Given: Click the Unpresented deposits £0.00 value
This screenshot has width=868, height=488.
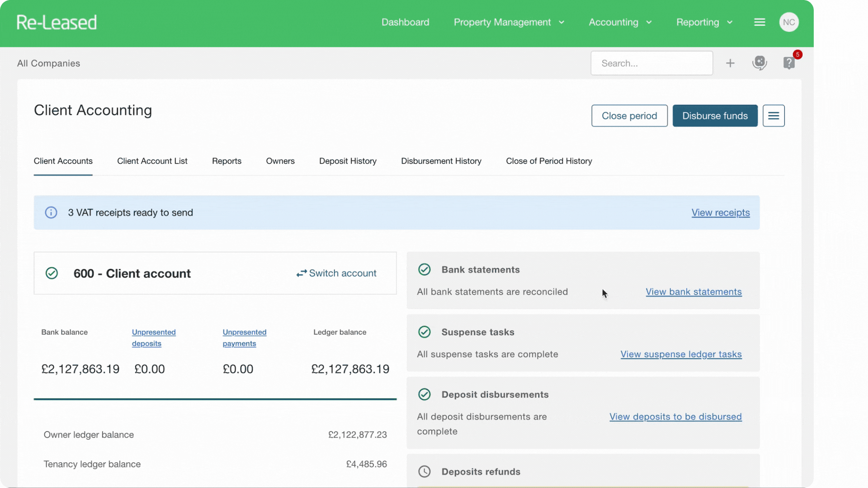Looking at the screenshot, I should pyautogui.click(x=150, y=369).
